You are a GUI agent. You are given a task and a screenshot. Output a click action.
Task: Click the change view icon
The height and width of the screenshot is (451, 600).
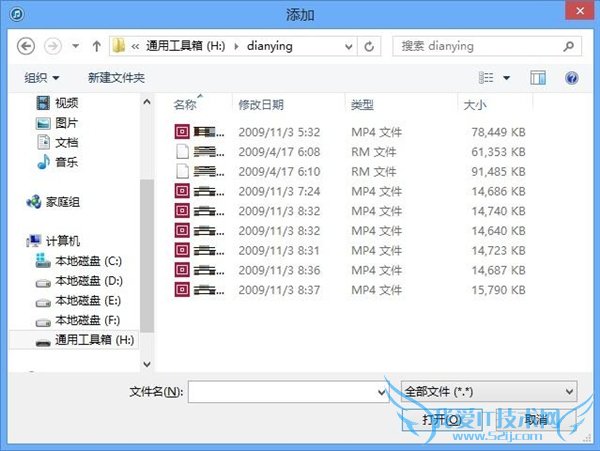point(486,78)
